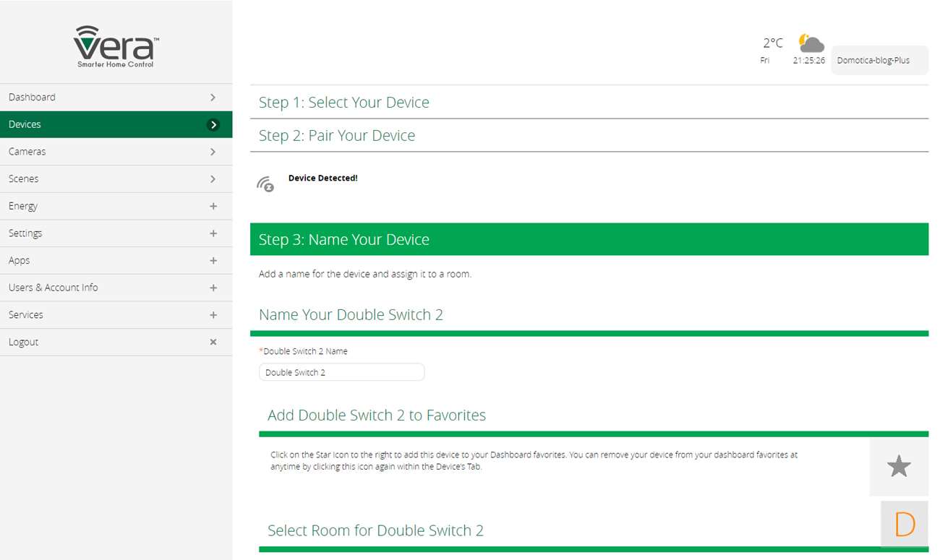Viewport: 940px width, 560px height.
Task: Click the Domotica-blog-Plus controller button
Action: tap(878, 61)
